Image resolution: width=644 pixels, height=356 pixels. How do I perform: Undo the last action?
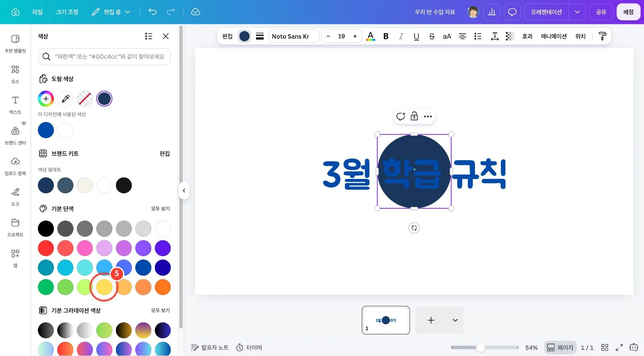(x=153, y=12)
